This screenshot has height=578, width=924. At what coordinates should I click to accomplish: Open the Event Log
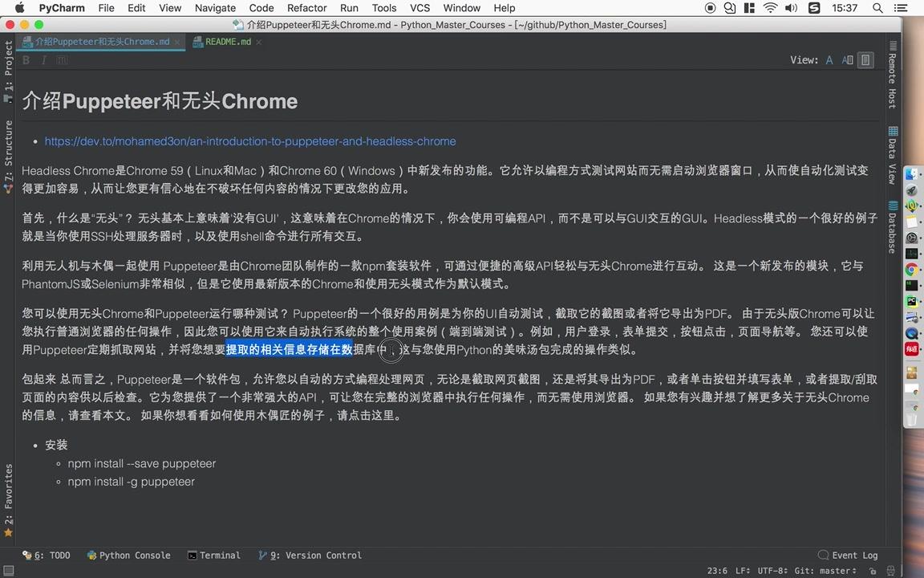[849, 555]
